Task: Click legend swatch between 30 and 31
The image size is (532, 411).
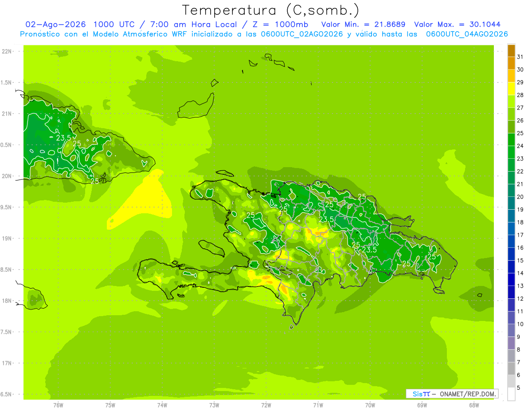Action: click(x=511, y=63)
